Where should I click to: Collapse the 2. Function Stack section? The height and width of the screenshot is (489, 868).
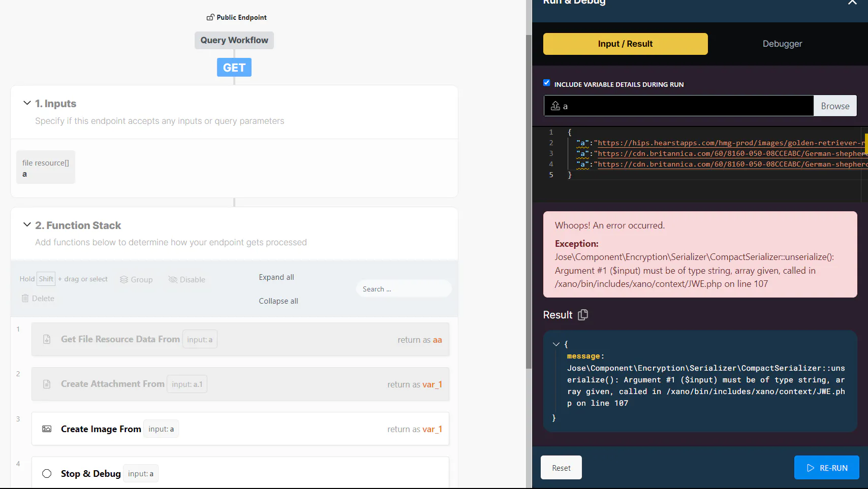pos(27,225)
